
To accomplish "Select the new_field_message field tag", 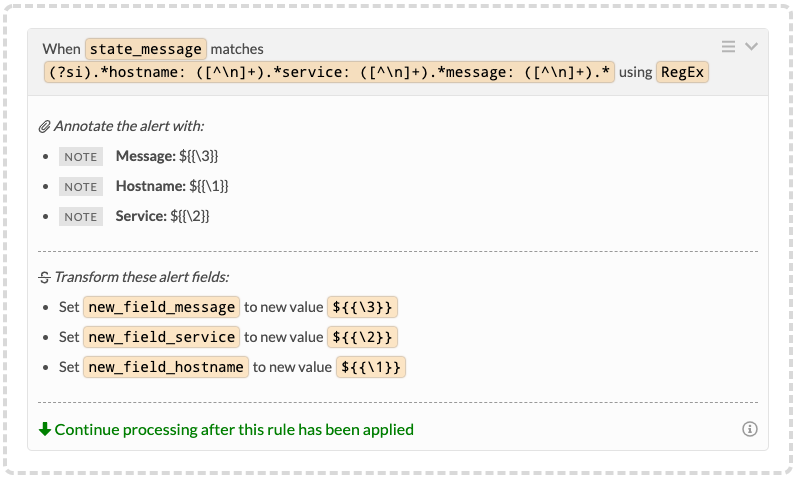I will [162, 307].
